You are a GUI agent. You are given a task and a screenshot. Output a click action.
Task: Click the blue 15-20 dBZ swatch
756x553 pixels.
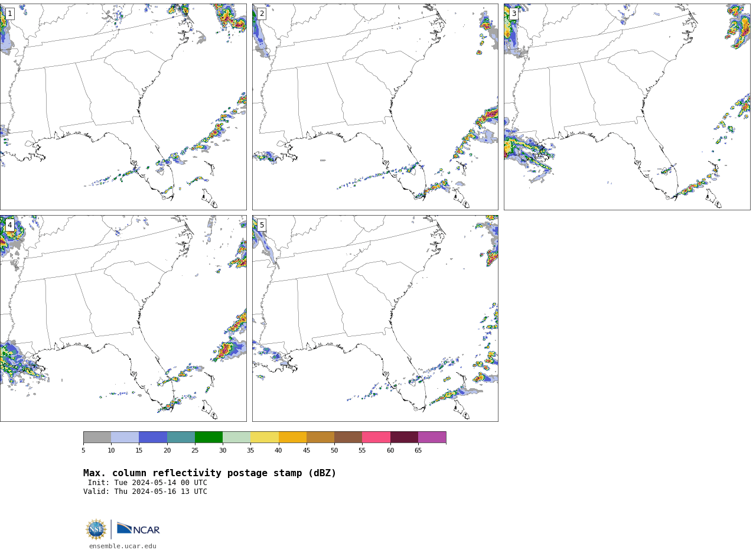pos(153,437)
